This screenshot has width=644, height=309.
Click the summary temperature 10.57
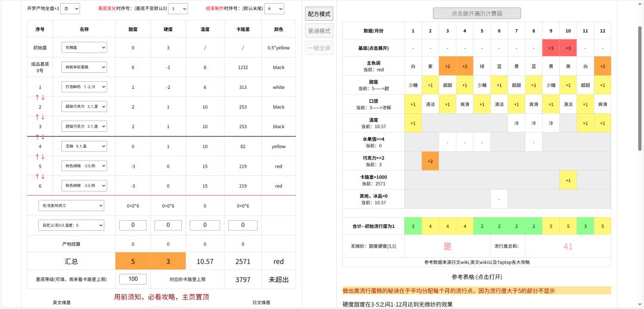click(x=205, y=261)
